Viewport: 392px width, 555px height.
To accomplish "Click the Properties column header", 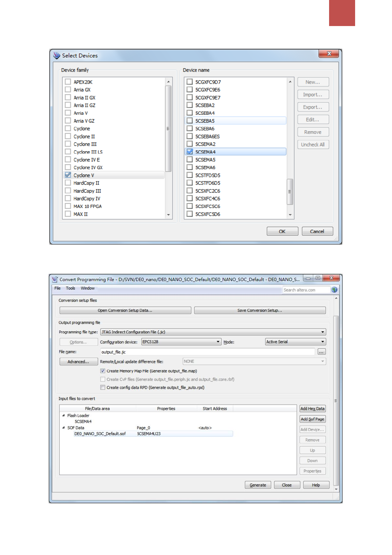I will click(x=166, y=409).
